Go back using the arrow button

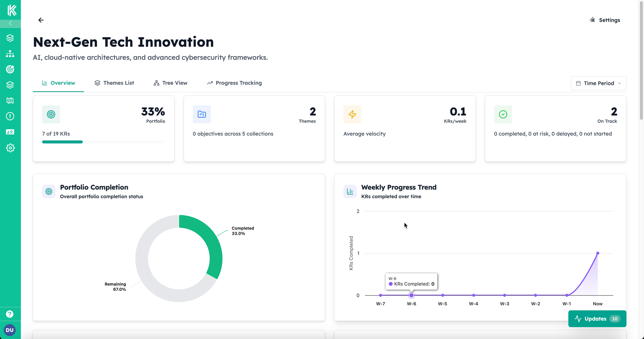pos(41,20)
